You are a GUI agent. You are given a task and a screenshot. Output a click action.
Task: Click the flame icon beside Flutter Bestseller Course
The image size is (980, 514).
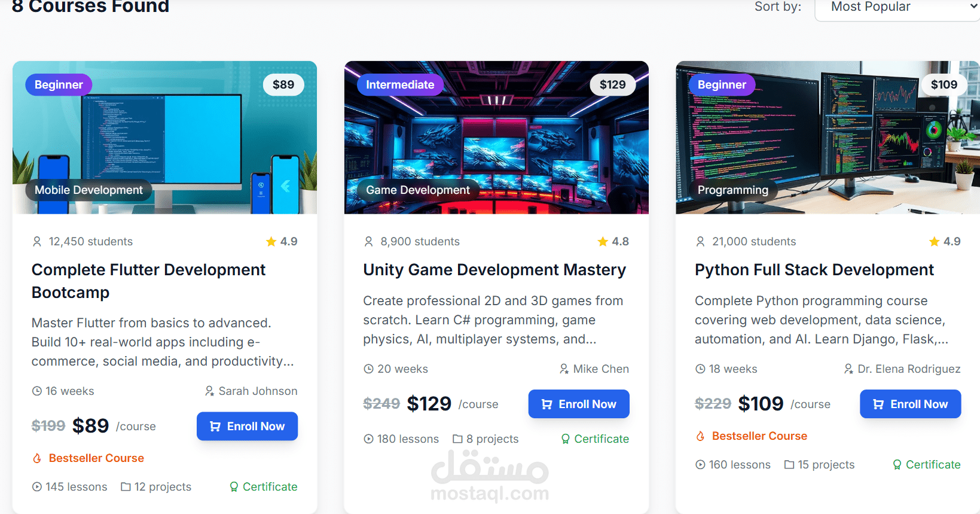[37, 458]
